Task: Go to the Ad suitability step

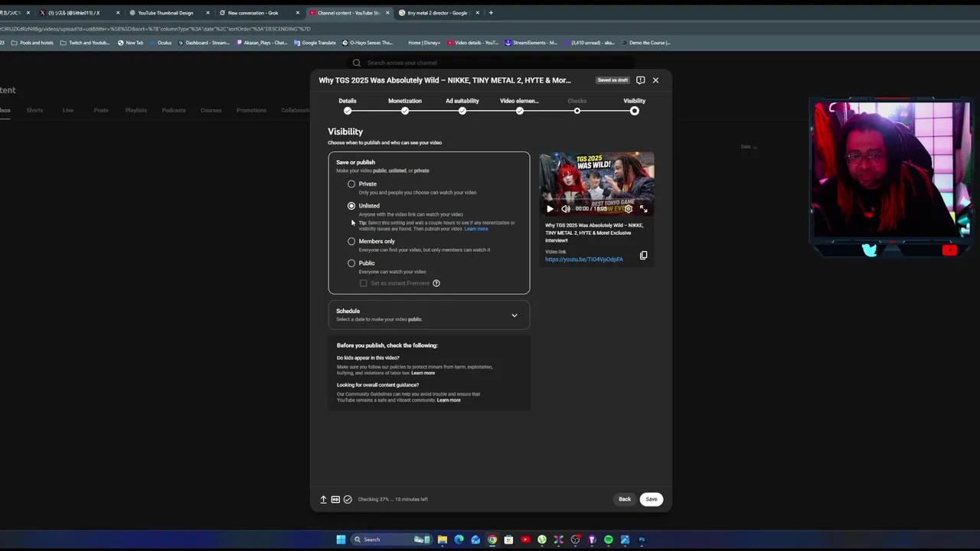Action: pyautogui.click(x=462, y=106)
